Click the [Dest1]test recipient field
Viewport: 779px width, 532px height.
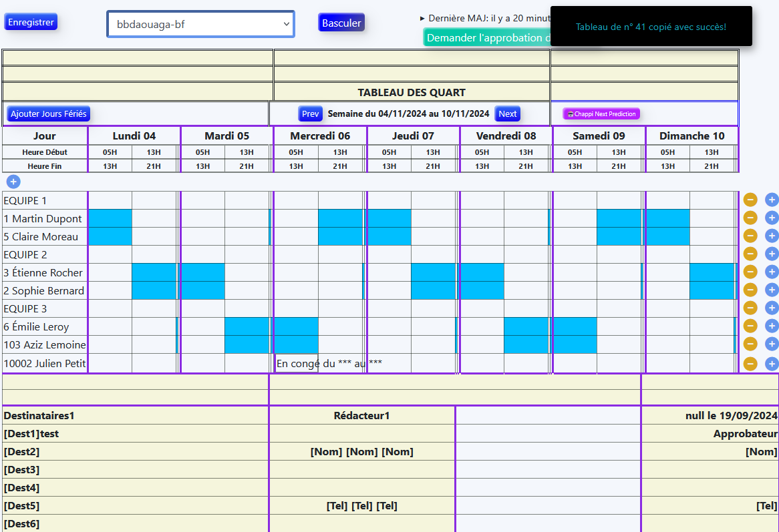(136, 434)
